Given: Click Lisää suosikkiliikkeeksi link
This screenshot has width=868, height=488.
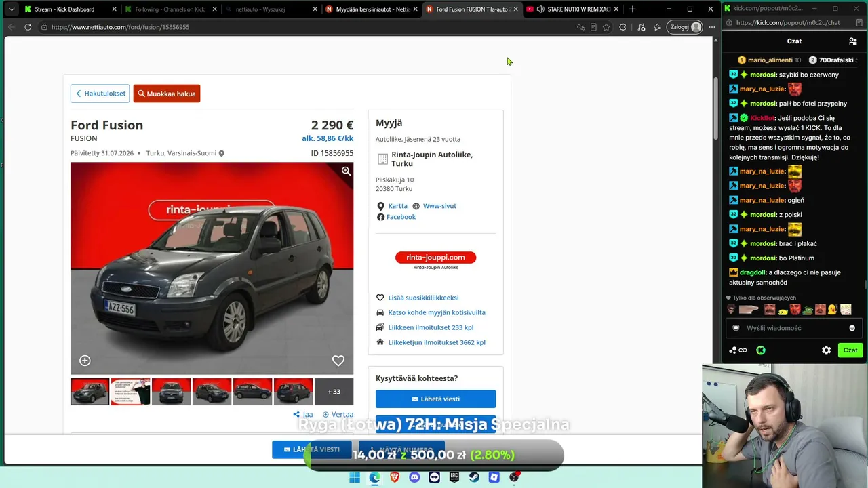Looking at the screenshot, I should (423, 298).
